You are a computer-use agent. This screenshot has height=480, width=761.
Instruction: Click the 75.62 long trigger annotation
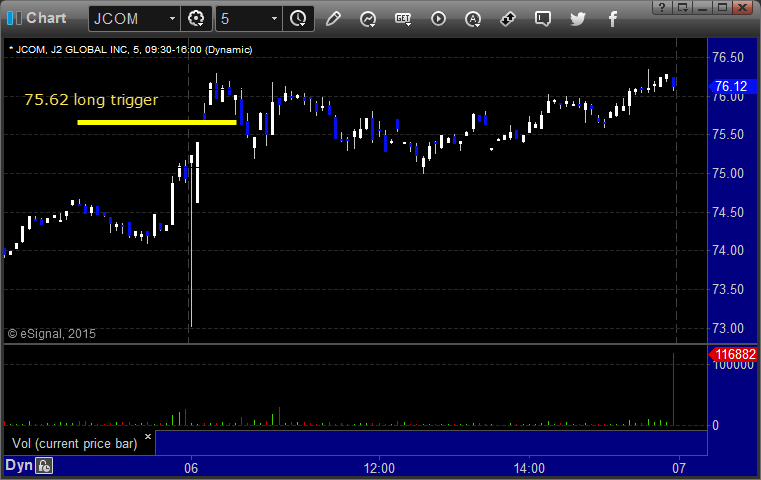click(91, 99)
